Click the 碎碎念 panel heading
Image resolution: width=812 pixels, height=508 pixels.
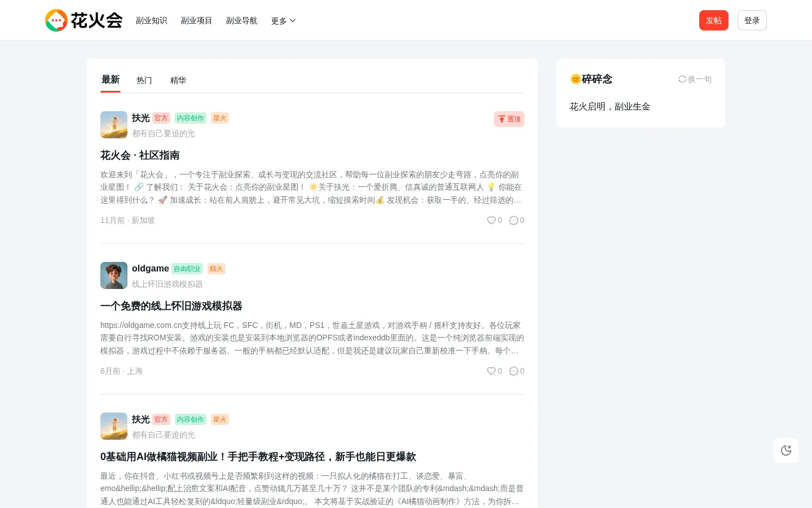[591, 79]
